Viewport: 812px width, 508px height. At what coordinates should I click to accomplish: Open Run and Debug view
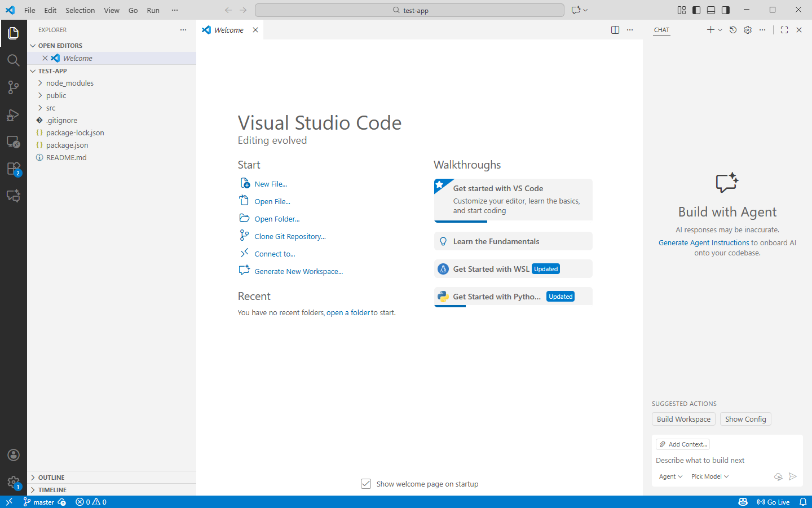14,114
